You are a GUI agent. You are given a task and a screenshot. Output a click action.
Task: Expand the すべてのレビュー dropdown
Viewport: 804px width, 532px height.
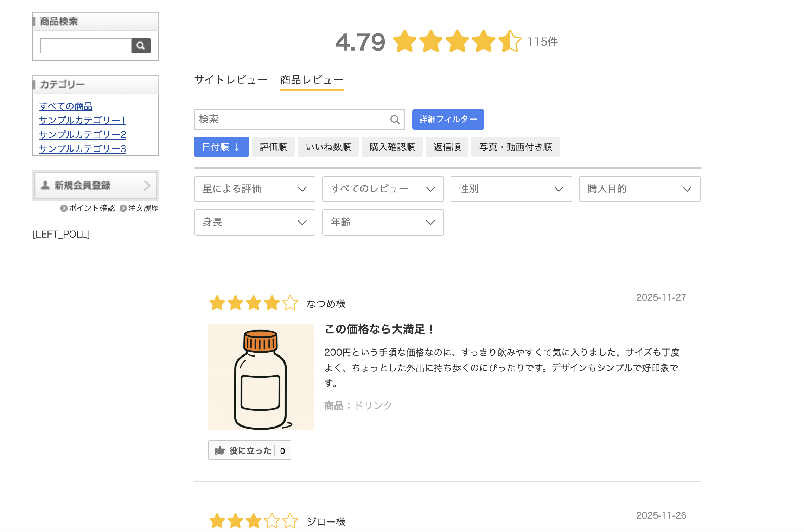click(383, 189)
